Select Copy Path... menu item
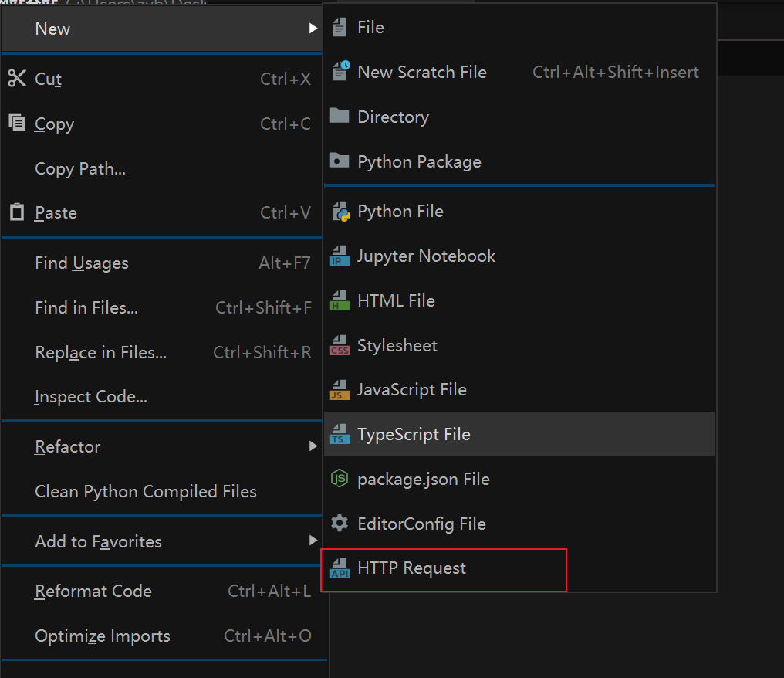The image size is (784, 678). [162, 168]
